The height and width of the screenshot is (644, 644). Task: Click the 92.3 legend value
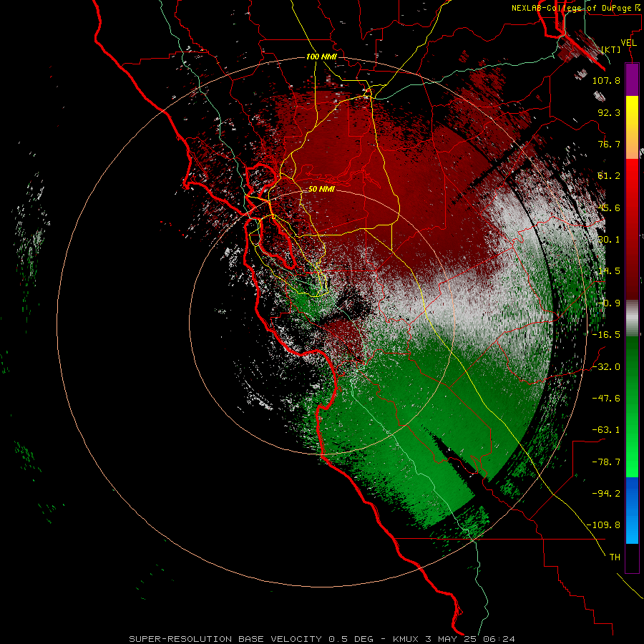(609, 112)
